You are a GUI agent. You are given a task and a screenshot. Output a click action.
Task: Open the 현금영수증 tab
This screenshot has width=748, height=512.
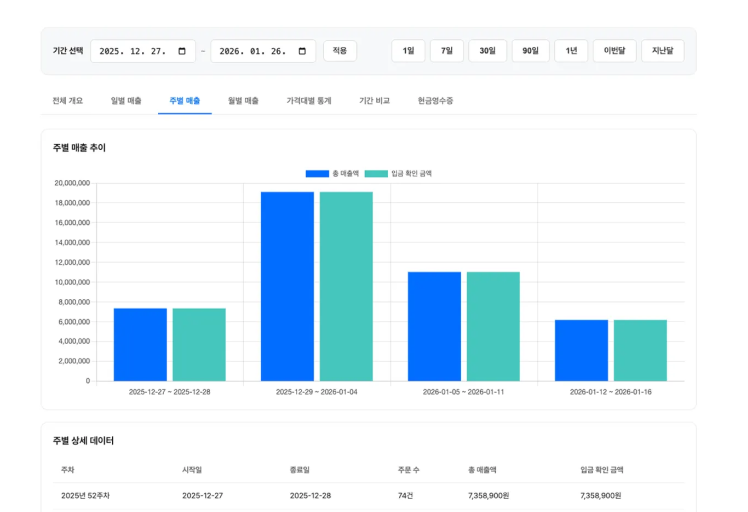(x=435, y=101)
